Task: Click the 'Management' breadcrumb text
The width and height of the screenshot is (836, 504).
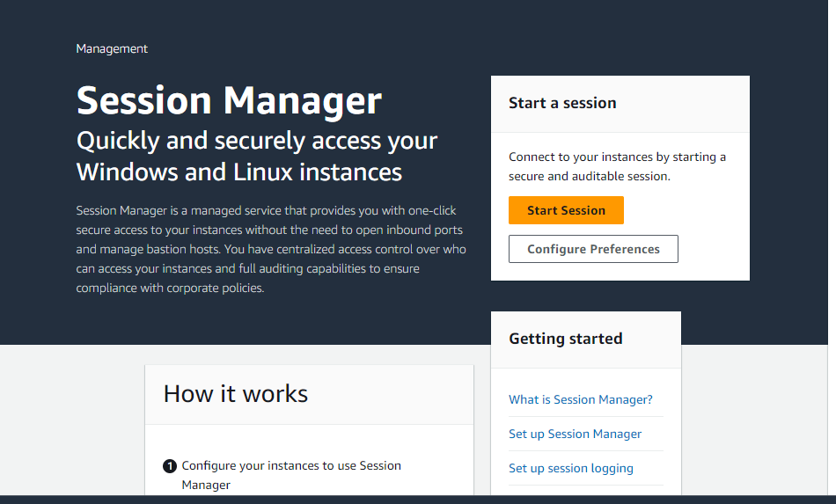Action: point(112,48)
